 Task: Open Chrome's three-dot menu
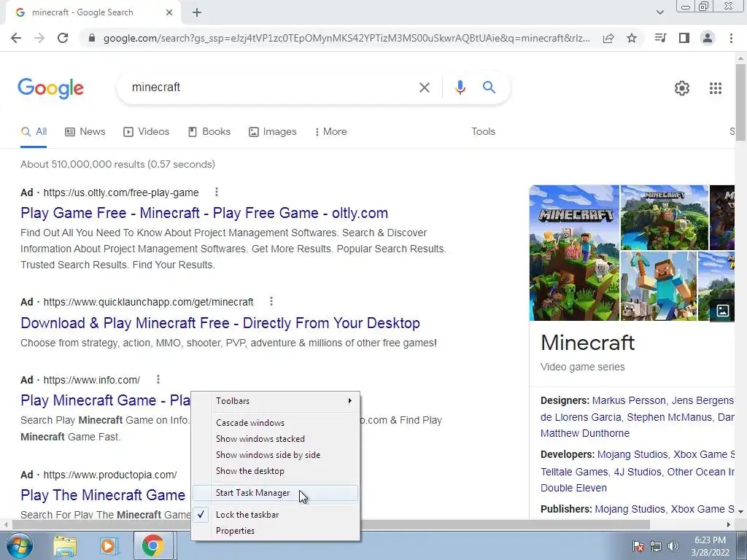coord(731,38)
